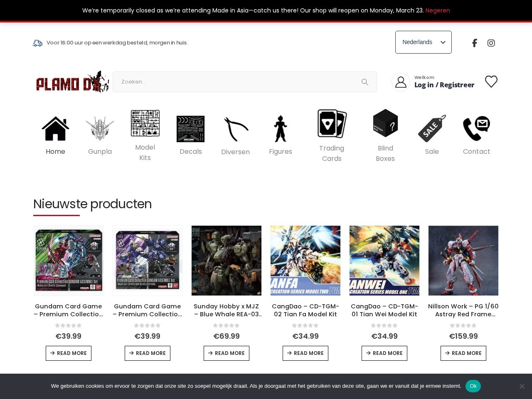Click the wishlist heart icon
Image resolution: width=532 pixels, height=399 pixels.
point(491,81)
